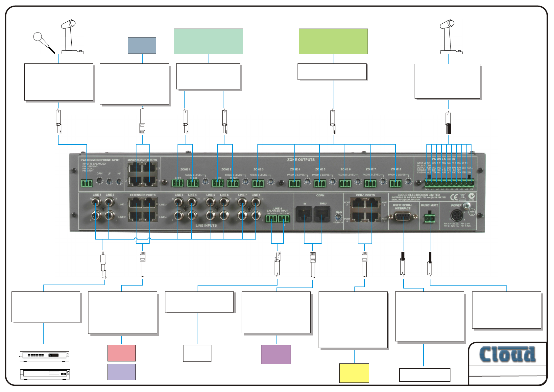
Task: Click the Line 1 right RCA socket
Action: point(96,202)
